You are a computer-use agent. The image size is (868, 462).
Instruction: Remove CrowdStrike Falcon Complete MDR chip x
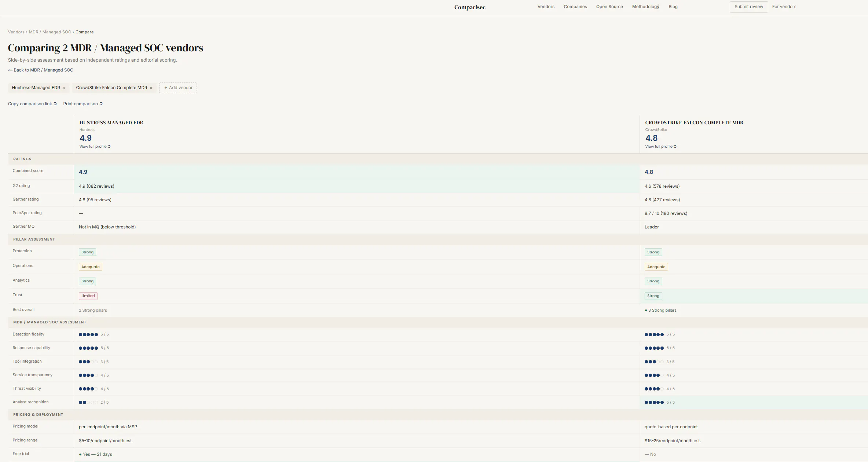coord(151,88)
